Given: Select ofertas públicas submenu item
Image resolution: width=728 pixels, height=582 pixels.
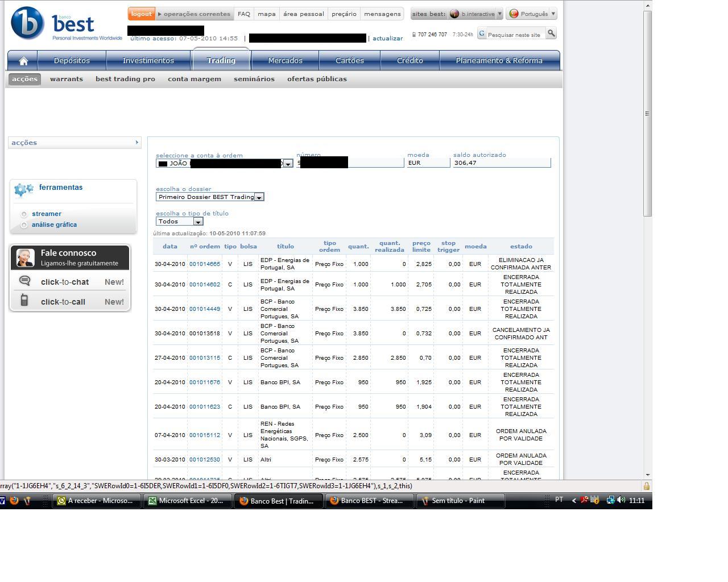Looking at the screenshot, I should (317, 79).
